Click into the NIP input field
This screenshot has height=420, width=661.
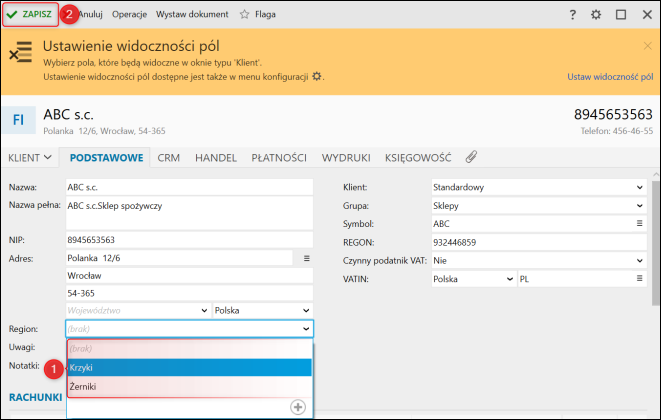[x=189, y=240]
